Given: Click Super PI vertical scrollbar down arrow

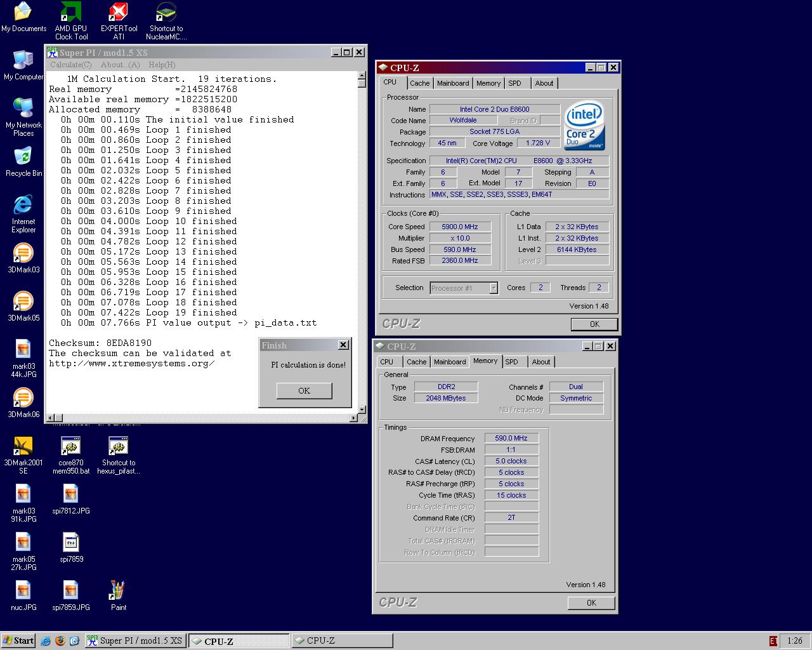Looking at the screenshot, I should pos(362,409).
